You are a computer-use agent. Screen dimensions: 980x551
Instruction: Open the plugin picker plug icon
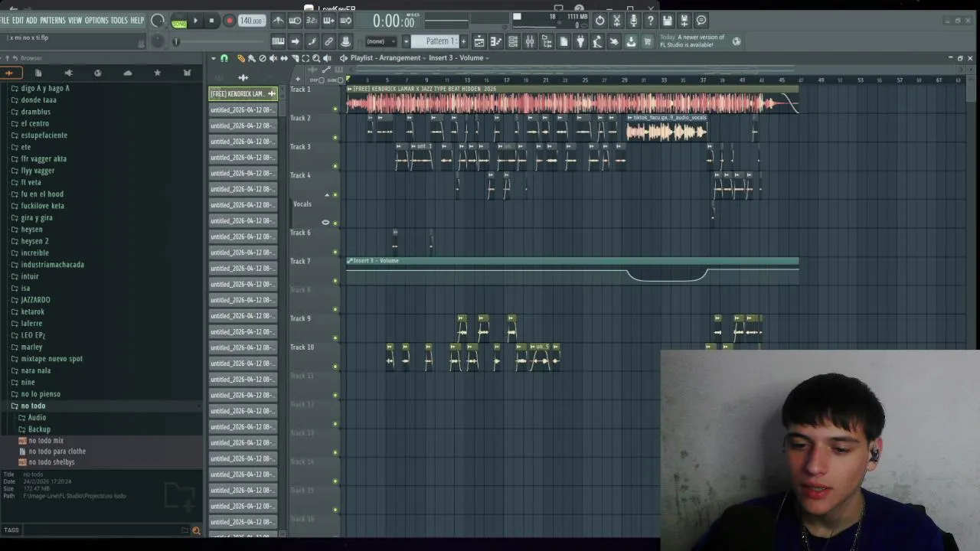tap(580, 41)
